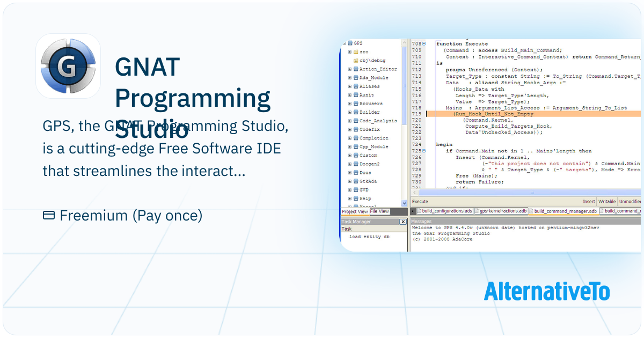Open the build_configurations.ads editor tab
This screenshot has width=644, height=338.
tap(444, 211)
